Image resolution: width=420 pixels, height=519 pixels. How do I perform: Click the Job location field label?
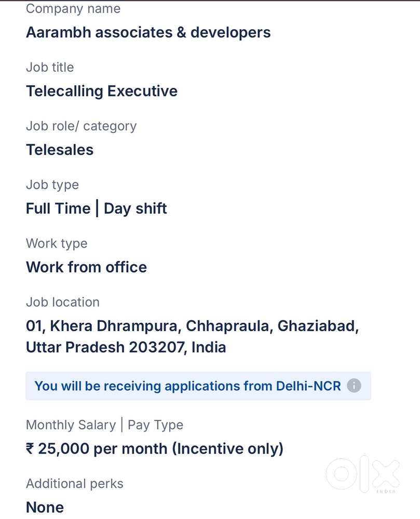62,302
